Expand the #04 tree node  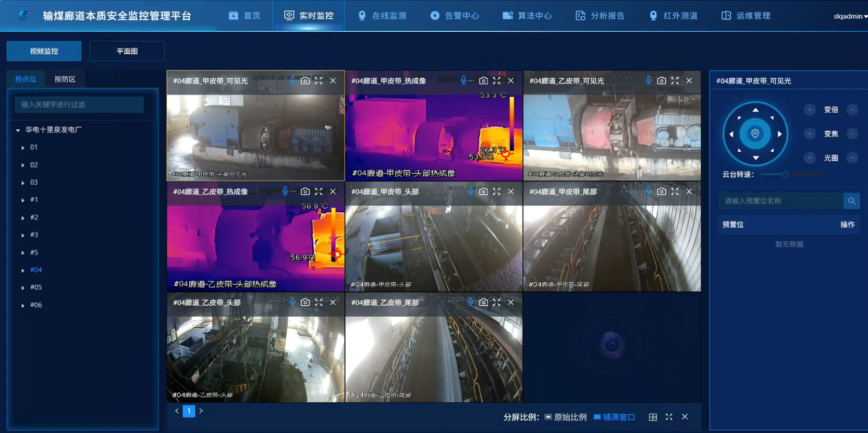tap(23, 270)
